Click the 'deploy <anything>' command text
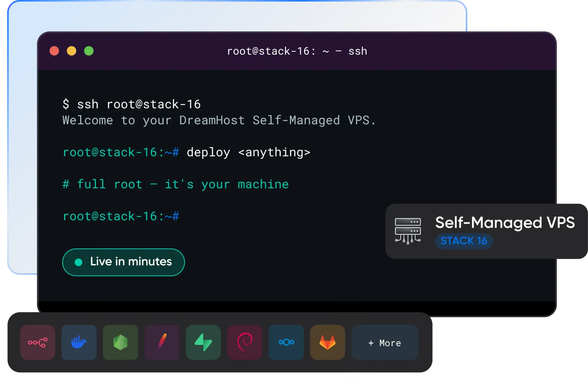The image size is (588, 380). tap(248, 152)
